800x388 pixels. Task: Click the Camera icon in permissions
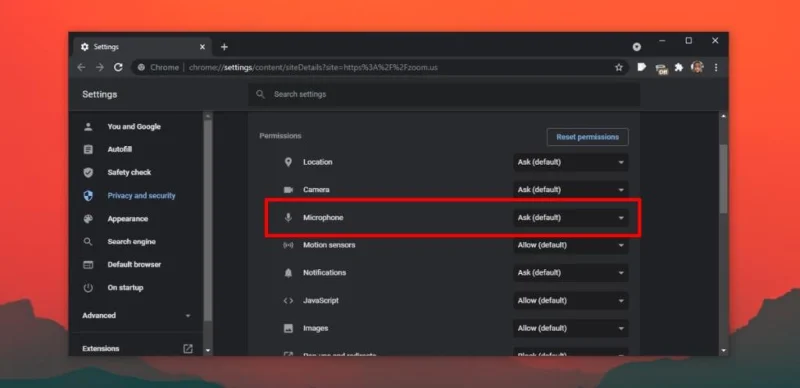point(288,190)
